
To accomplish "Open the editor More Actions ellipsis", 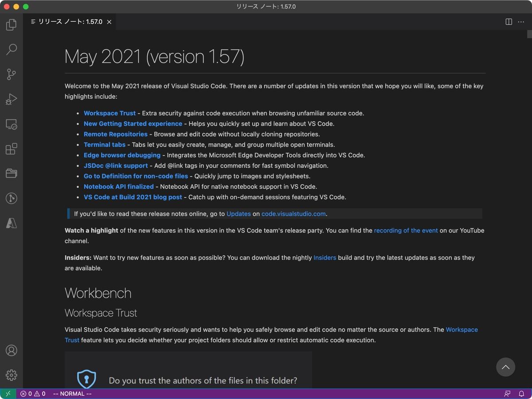I will click(521, 22).
